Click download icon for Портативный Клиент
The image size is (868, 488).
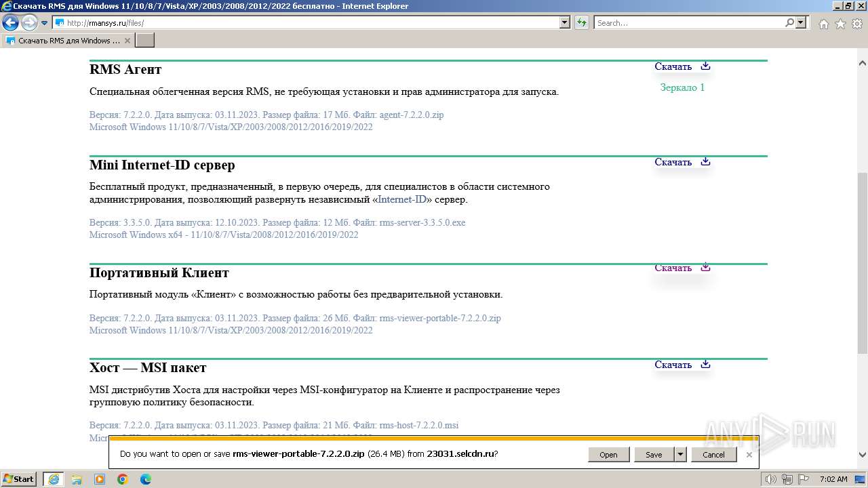click(705, 267)
